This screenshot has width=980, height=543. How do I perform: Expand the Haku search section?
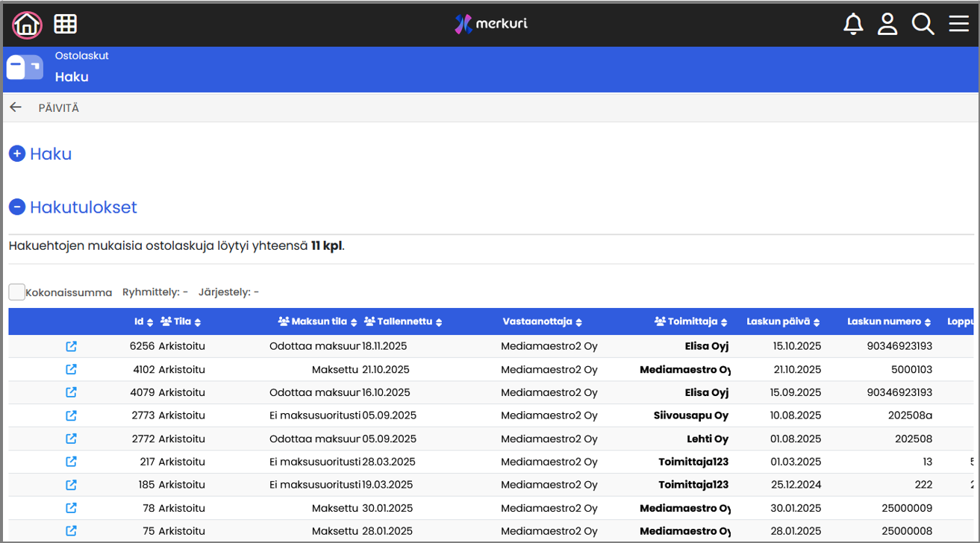17,154
